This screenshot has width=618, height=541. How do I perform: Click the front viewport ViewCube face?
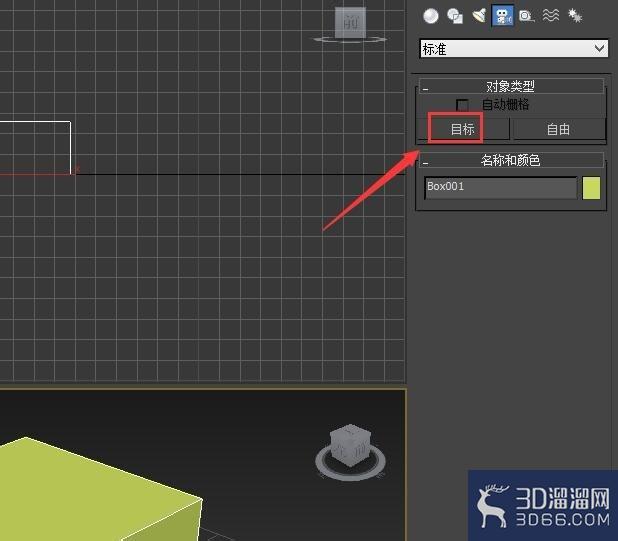pyautogui.click(x=350, y=22)
